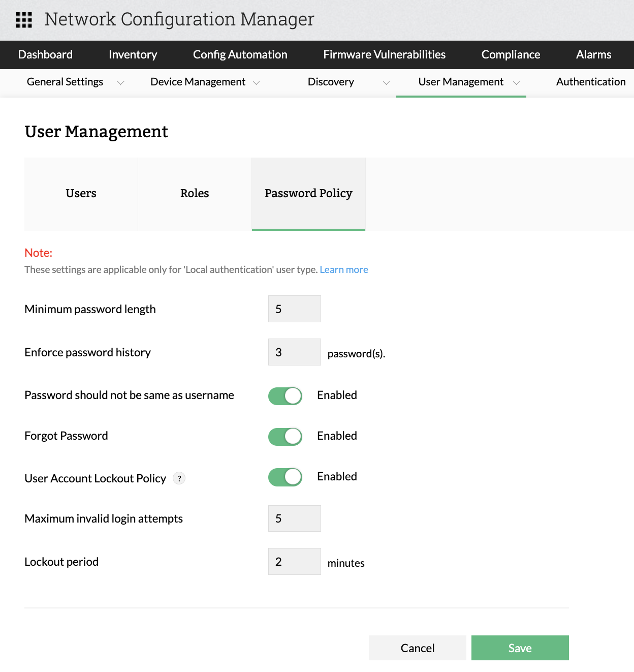Expand the General Settings dropdown
Screen dimensions: 634x672
121,82
